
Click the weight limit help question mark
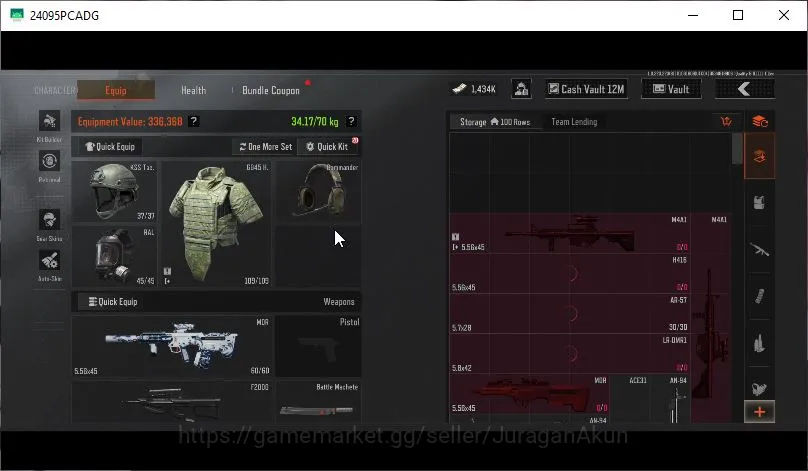[351, 121]
